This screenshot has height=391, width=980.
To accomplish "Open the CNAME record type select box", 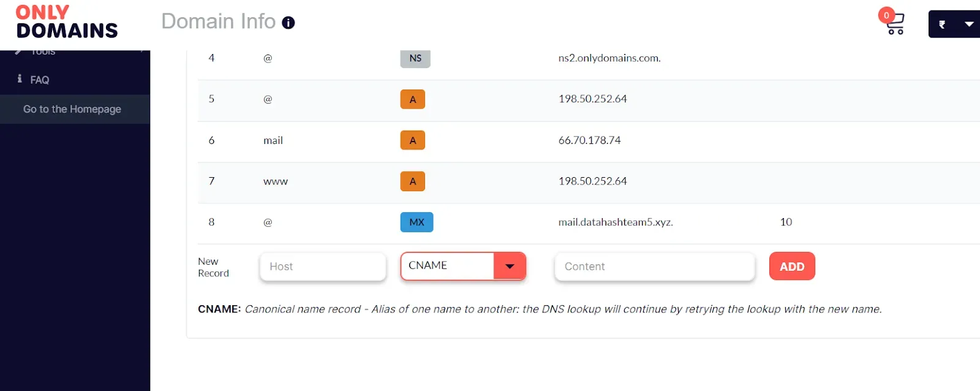I will point(463,266).
